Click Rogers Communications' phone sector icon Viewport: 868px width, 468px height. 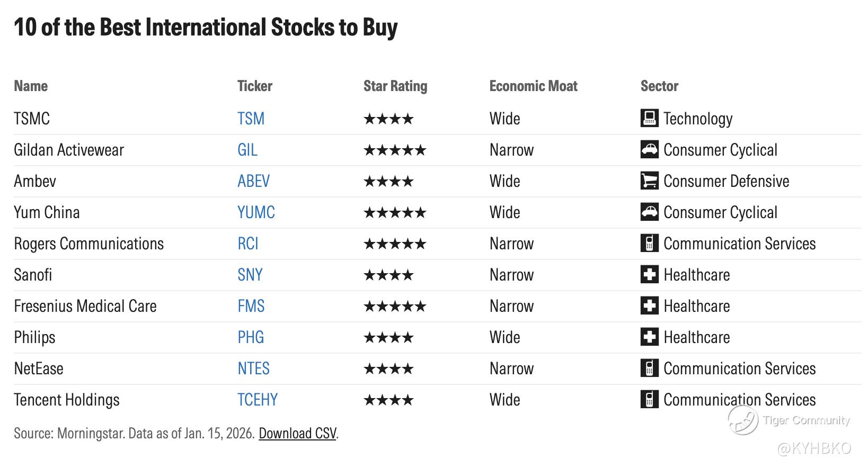click(x=649, y=244)
